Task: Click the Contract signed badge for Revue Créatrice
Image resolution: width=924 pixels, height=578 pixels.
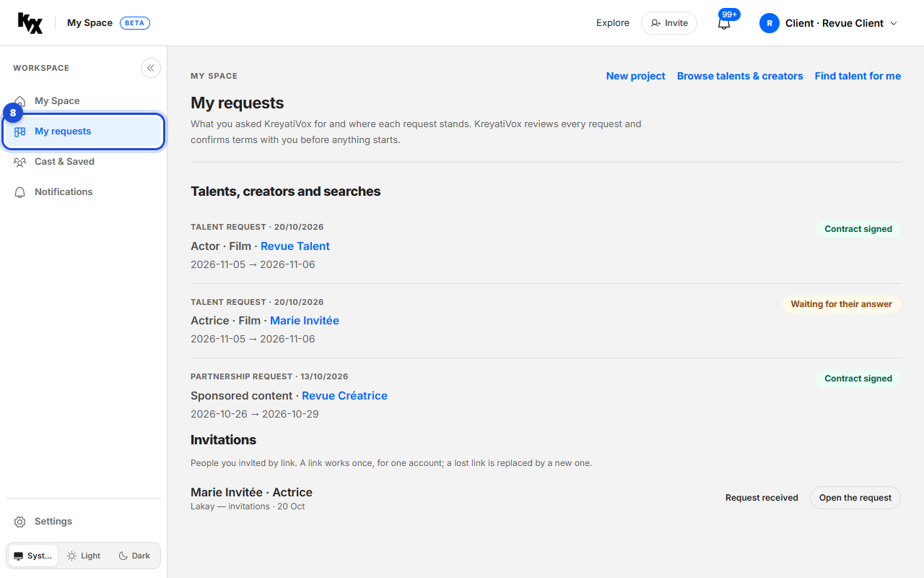Action: pos(858,379)
